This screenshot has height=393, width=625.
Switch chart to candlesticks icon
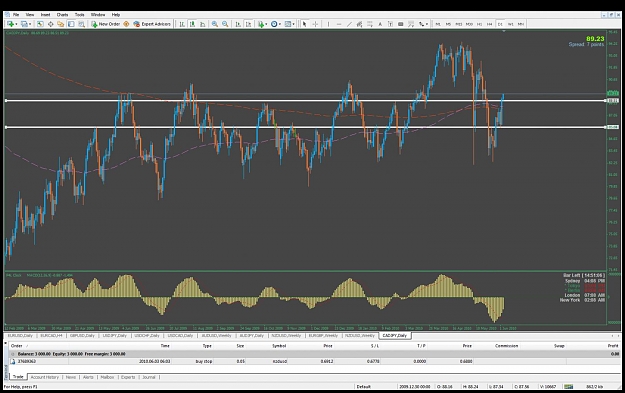click(192, 24)
